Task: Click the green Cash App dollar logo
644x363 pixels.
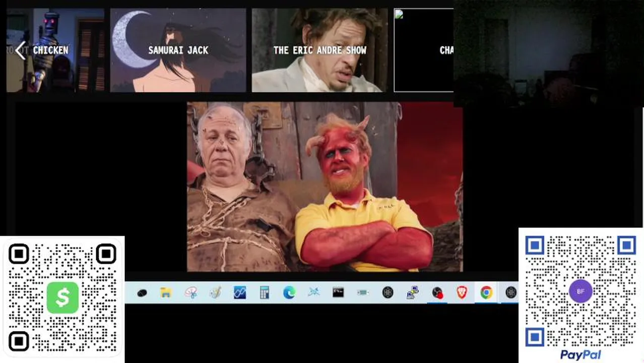Action: 62,297
